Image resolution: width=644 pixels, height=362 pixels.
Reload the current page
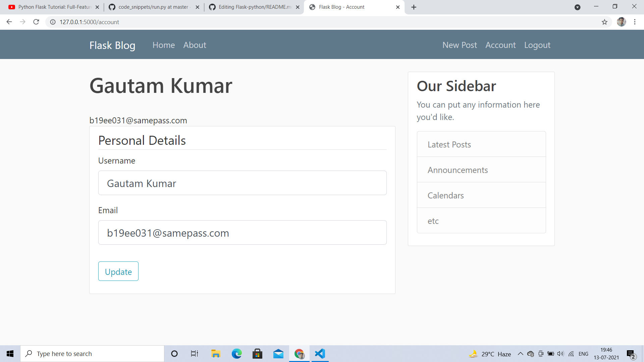click(36, 22)
